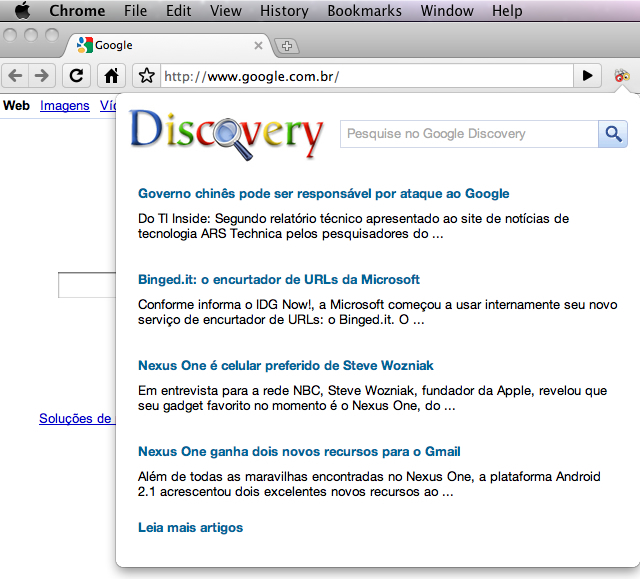The image size is (640, 579).
Task: Open the View menu
Action: pos(226,11)
